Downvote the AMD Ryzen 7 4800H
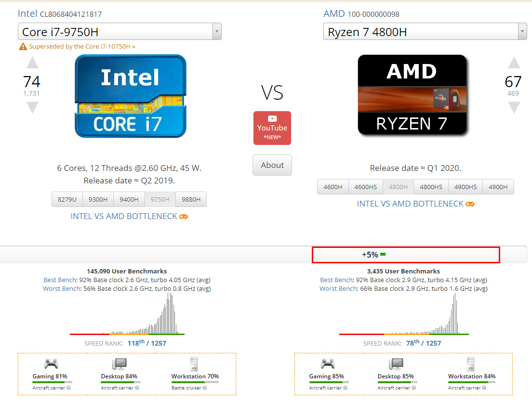This screenshot has height=401, width=532. click(x=514, y=107)
